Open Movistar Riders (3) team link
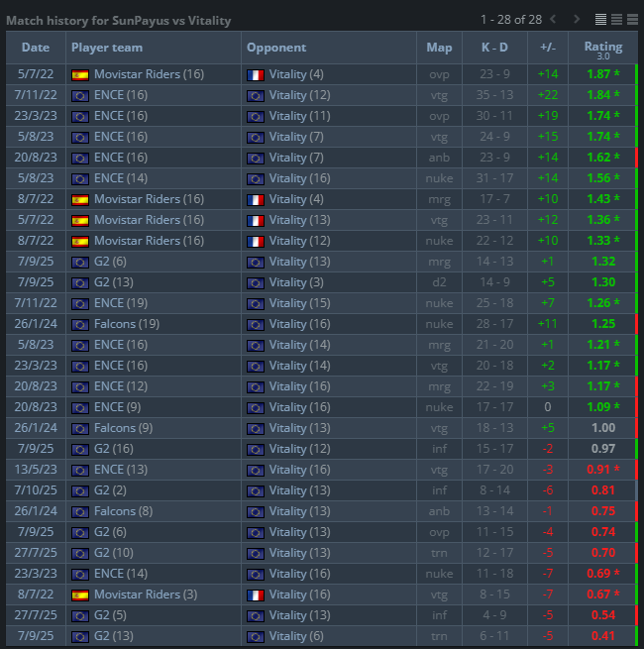 146,595
